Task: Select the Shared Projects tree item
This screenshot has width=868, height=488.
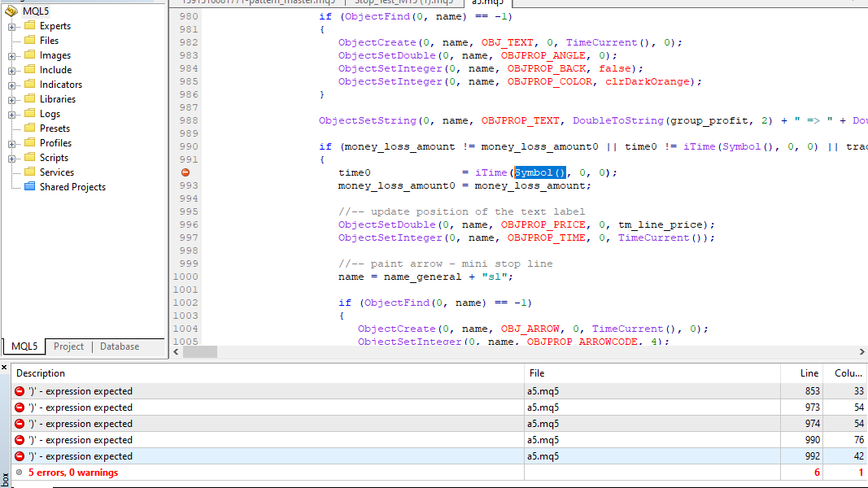Action: pyautogui.click(x=72, y=187)
